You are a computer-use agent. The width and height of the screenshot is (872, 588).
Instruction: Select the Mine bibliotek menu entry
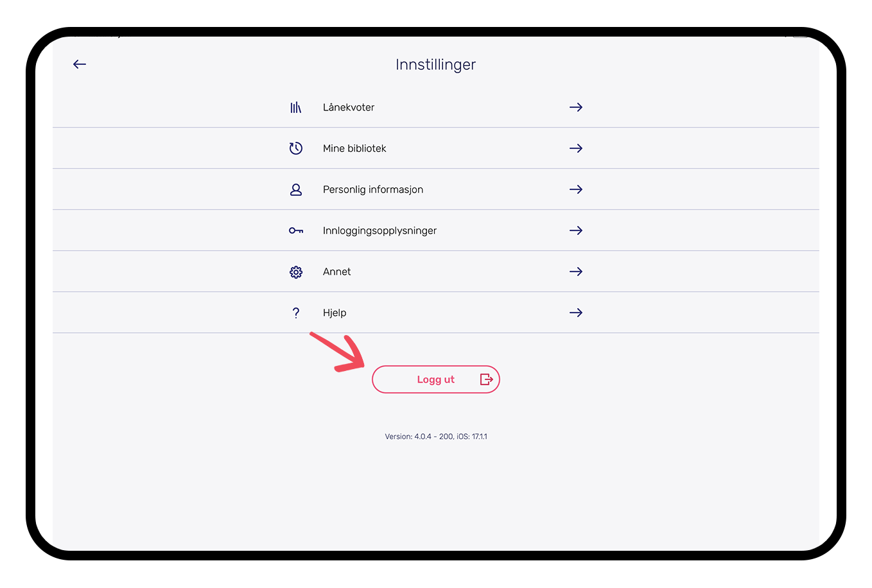436,148
